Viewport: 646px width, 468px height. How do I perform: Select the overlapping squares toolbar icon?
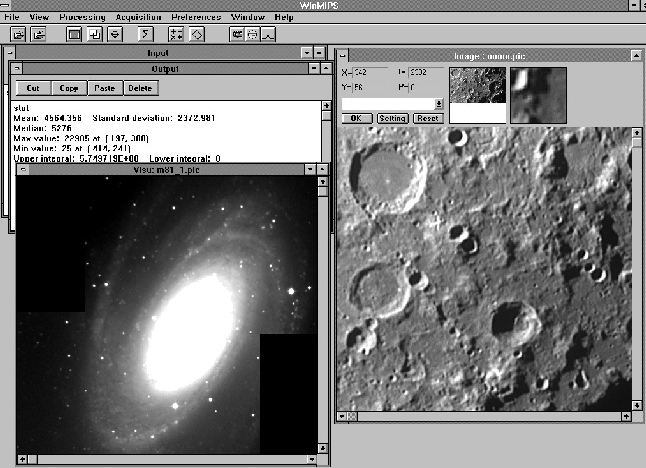point(95,34)
